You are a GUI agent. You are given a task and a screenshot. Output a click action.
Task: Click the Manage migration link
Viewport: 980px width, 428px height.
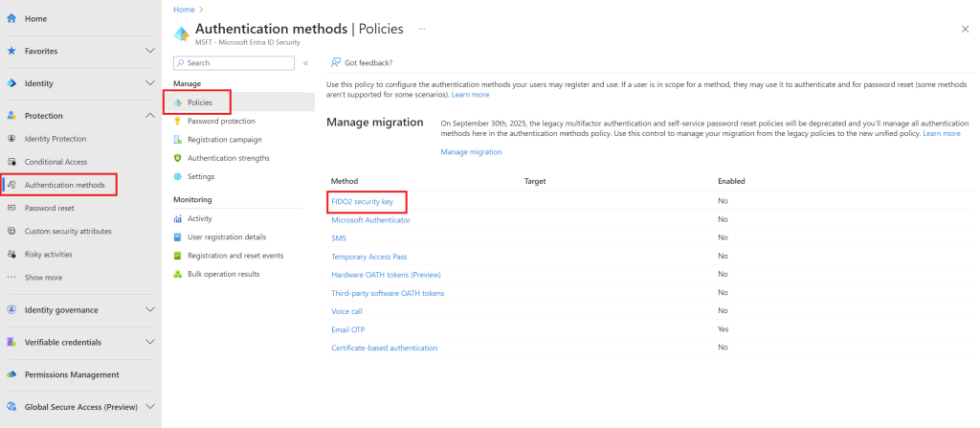tap(471, 152)
